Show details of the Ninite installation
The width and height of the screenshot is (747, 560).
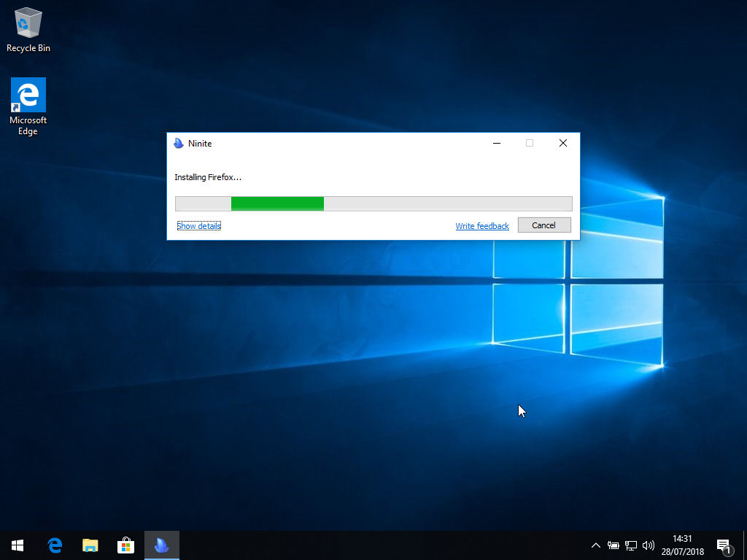tap(198, 226)
